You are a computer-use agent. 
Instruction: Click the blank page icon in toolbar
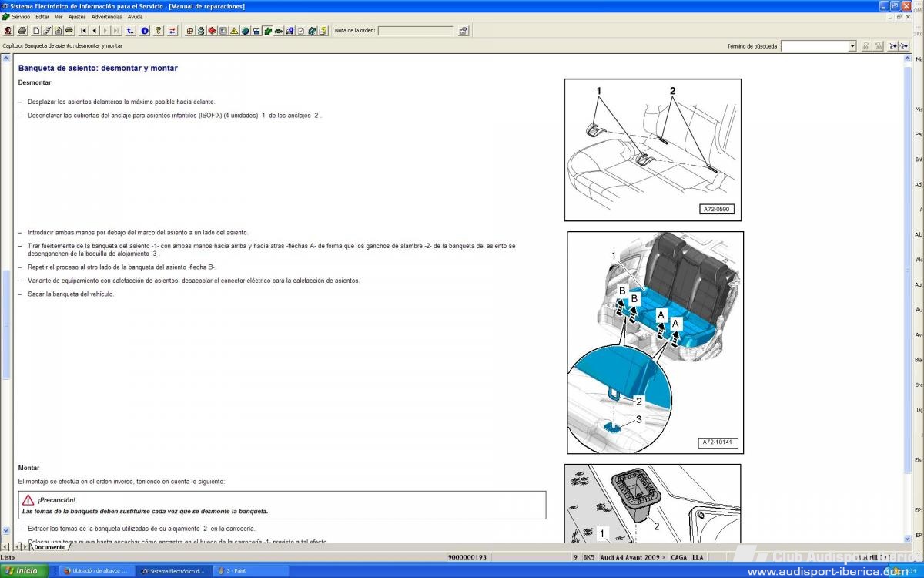36,31
